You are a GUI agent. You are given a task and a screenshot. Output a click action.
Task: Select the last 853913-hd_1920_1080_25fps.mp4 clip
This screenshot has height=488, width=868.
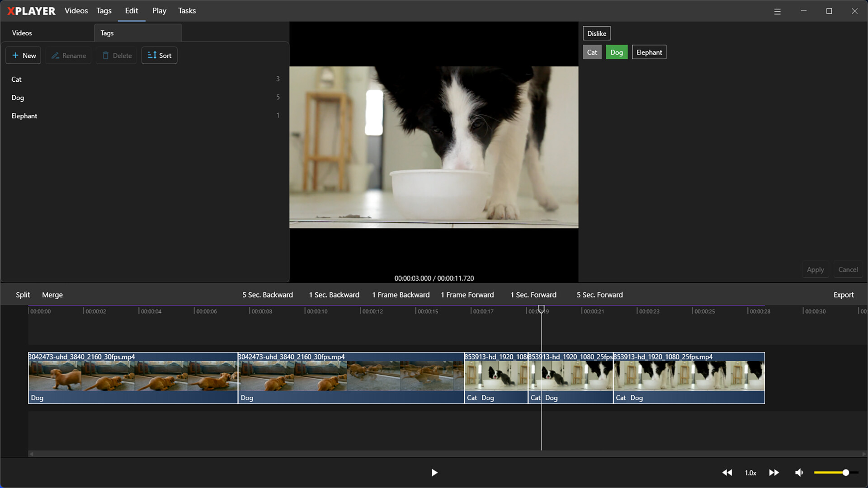click(x=689, y=378)
